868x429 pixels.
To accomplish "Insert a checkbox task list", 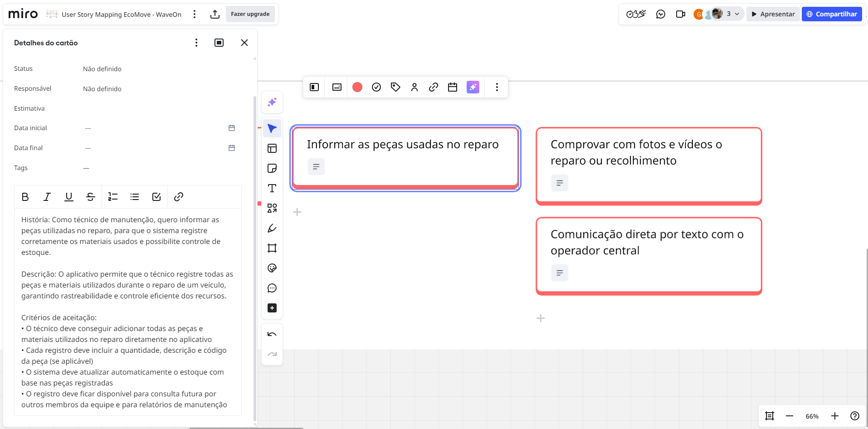I will point(156,197).
